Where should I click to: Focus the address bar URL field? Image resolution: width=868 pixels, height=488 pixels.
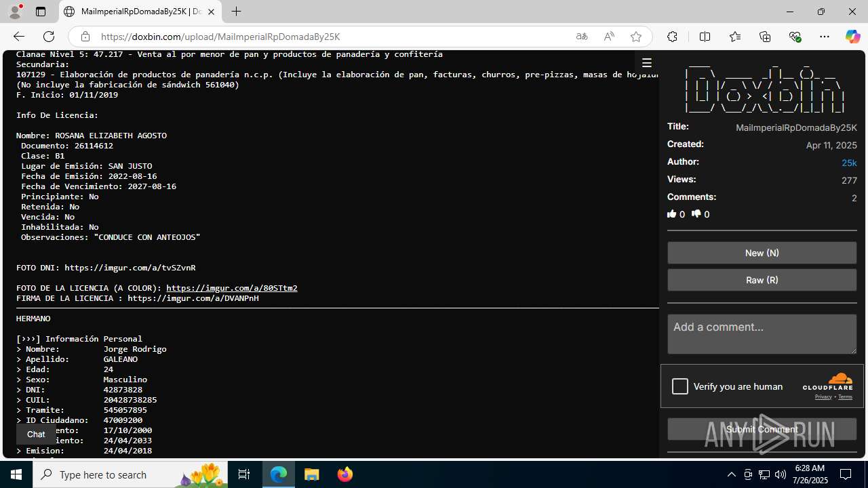click(x=332, y=37)
